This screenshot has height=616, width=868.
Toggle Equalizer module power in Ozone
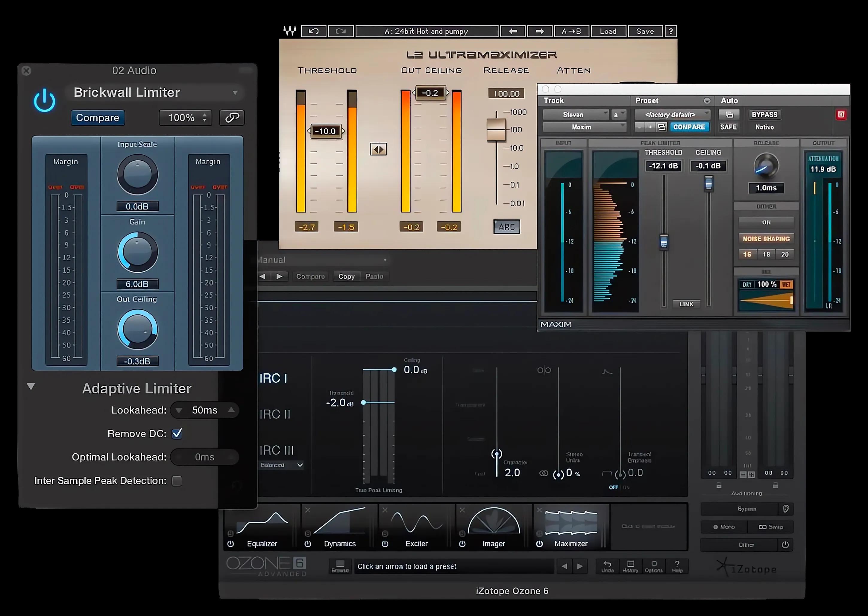[x=230, y=544]
